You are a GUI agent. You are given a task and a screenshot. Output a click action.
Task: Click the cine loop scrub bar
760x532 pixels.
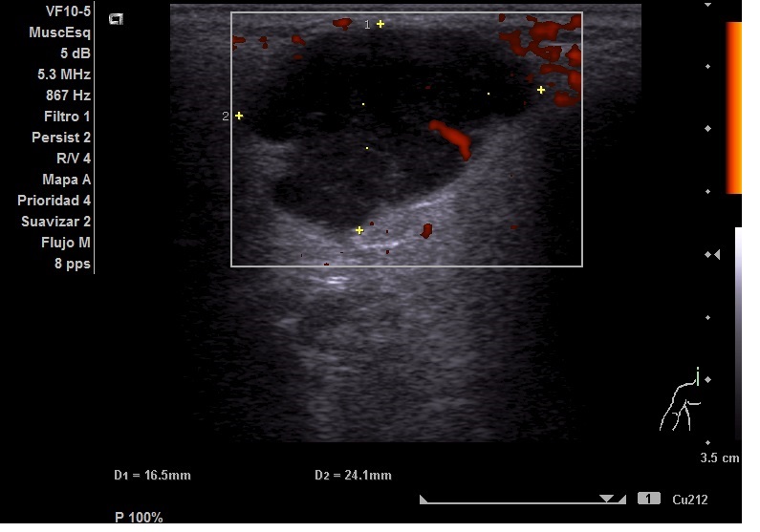tap(523, 500)
